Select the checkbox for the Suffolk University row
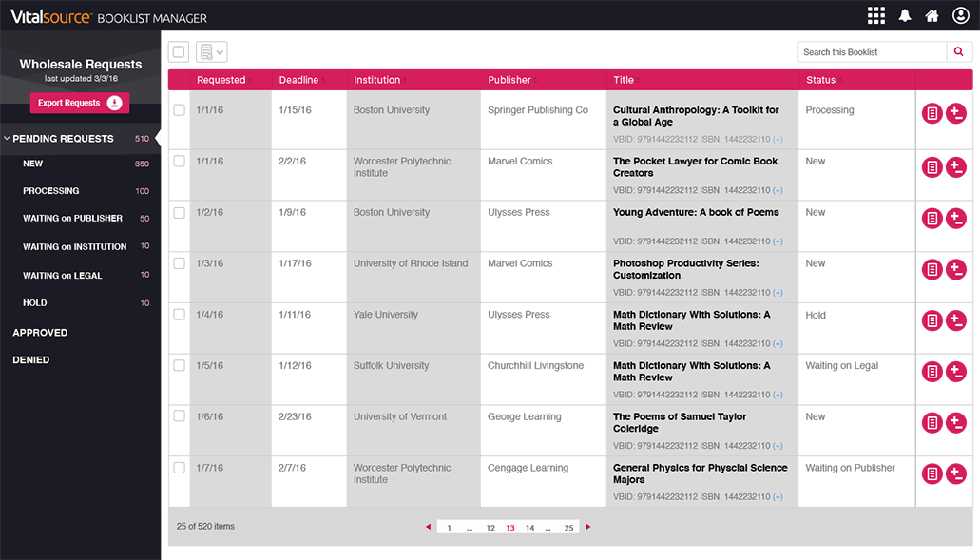 179,366
